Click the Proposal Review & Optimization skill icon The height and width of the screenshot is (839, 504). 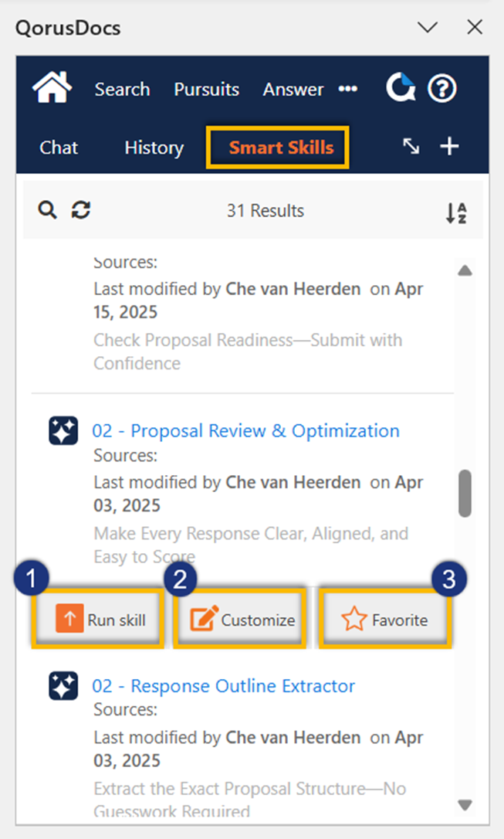(x=63, y=431)
